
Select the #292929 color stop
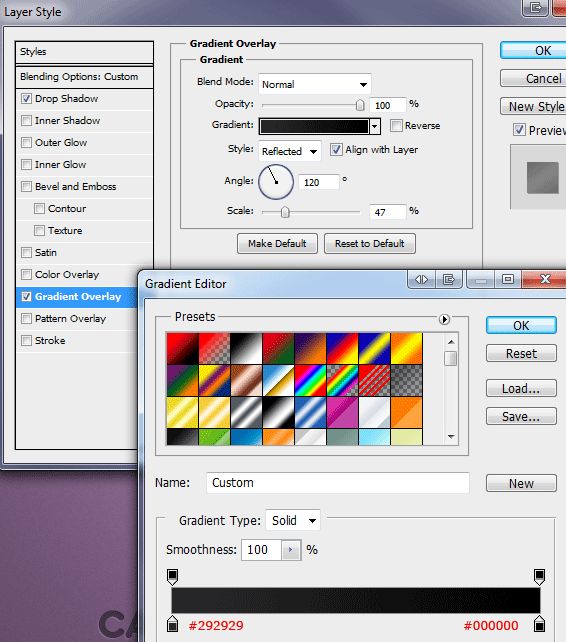(172, 624)
